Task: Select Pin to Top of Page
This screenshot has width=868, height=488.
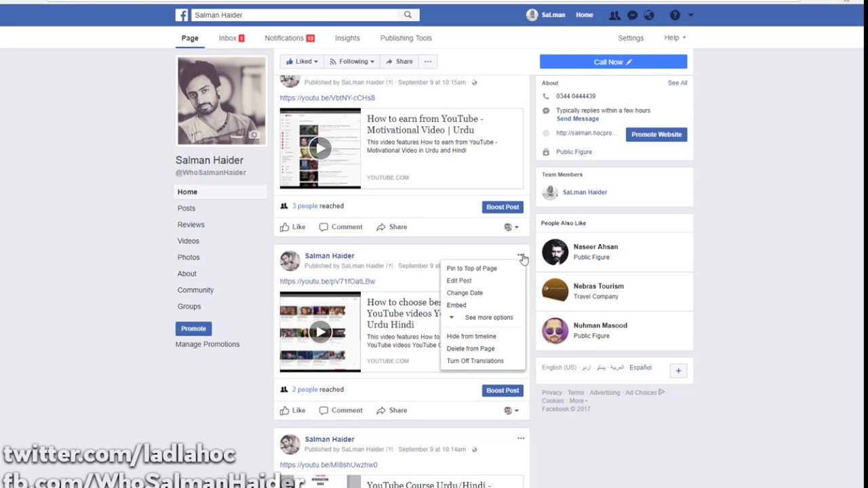Action: point(472,268)
